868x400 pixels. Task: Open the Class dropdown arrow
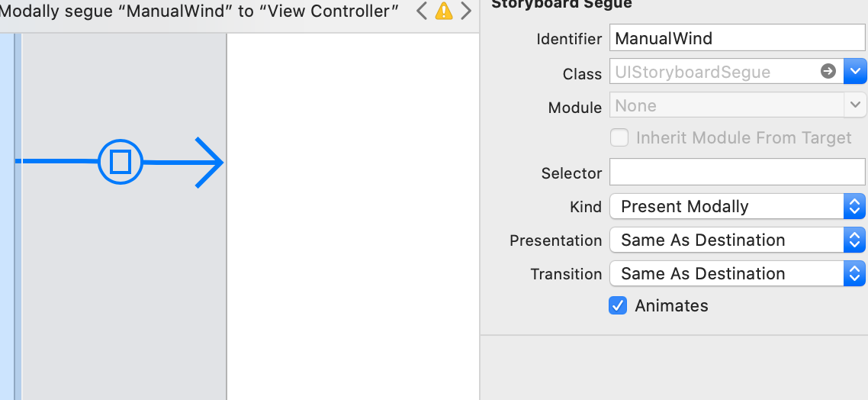[x=855, y=71]
